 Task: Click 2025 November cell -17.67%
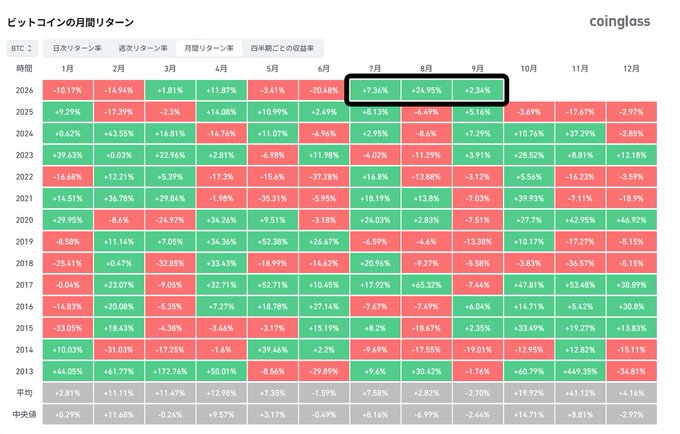[x=580, y=112]
